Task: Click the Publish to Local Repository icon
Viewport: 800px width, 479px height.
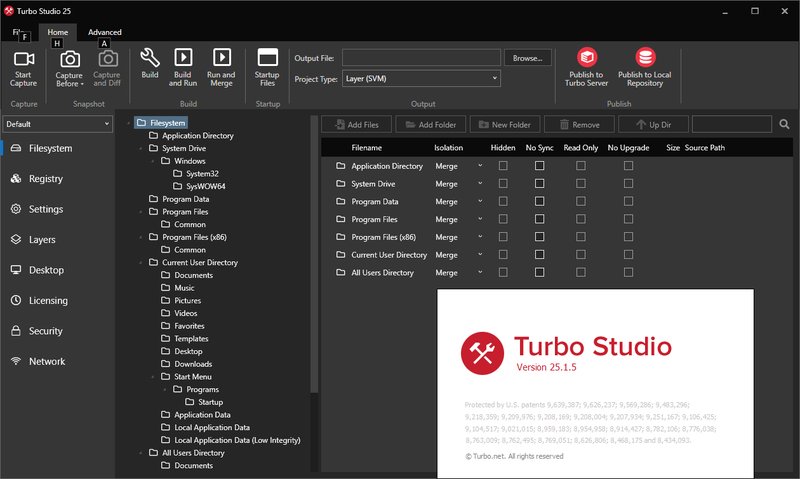Action: tap(645, 57)
